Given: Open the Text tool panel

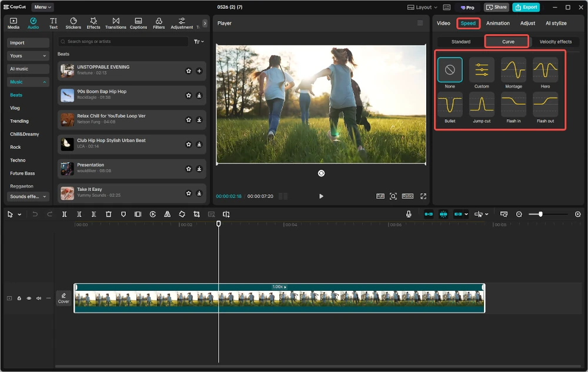Looking at the screenshot, I should 54,24.
